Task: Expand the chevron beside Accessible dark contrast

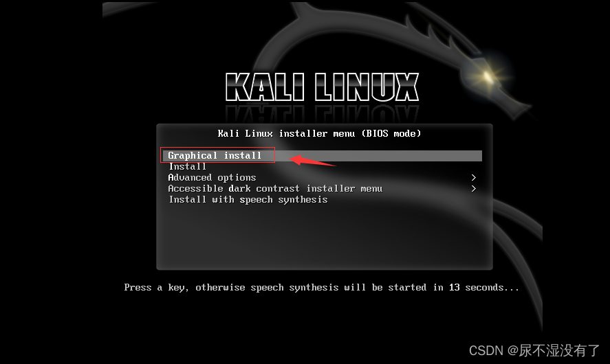Action: (473, 188)
